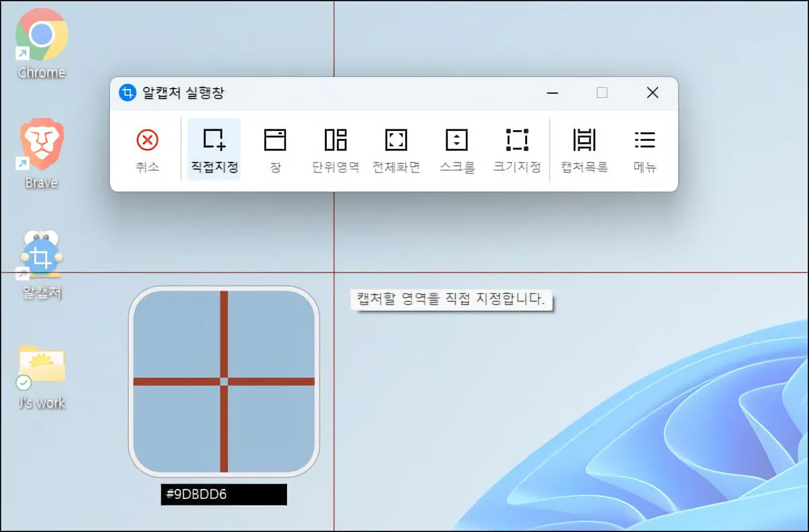This screenshot has height=532, width=809.
Task: Start a 전체화면 full screen capture
Action: (x=395, y=148)
